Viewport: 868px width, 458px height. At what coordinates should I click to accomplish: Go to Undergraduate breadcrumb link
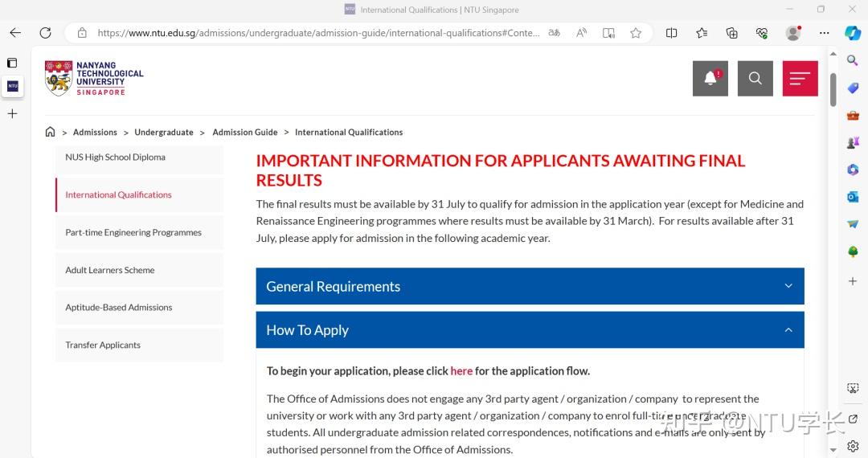coord(164,133)
